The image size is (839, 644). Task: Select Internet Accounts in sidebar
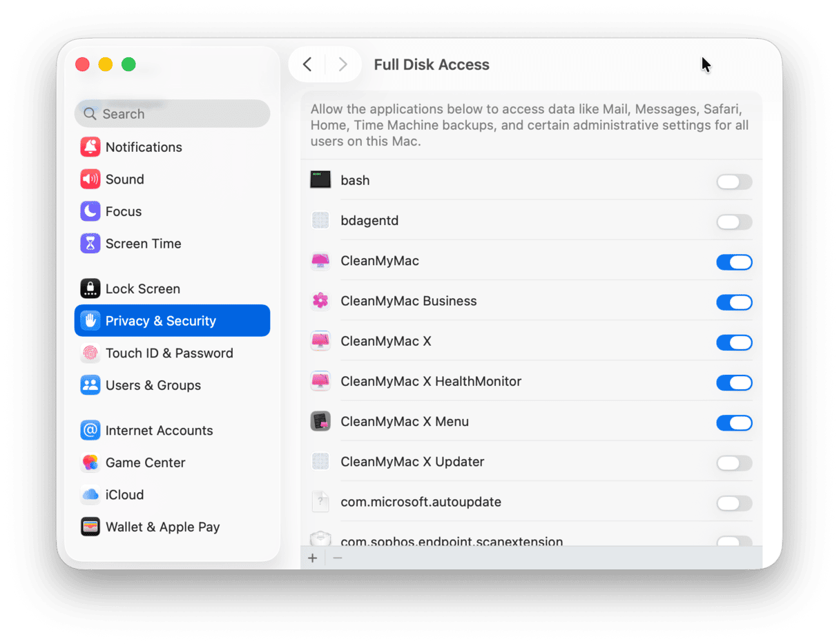(x=172, y=431)
